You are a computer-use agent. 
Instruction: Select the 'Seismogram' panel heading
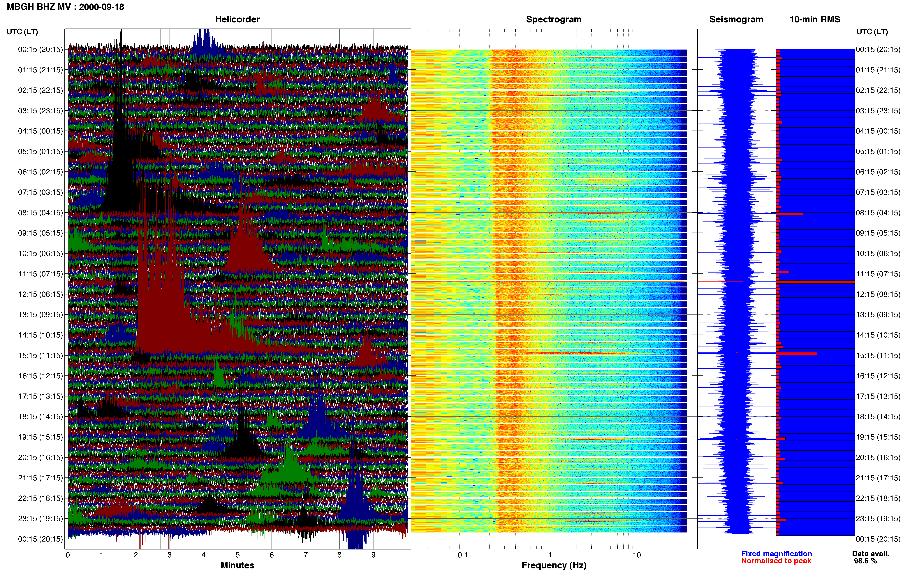click(736, 19)
